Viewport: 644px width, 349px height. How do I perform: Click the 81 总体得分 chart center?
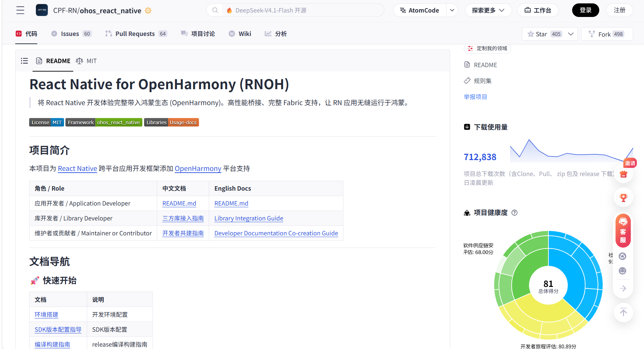[x=548, y=286]
